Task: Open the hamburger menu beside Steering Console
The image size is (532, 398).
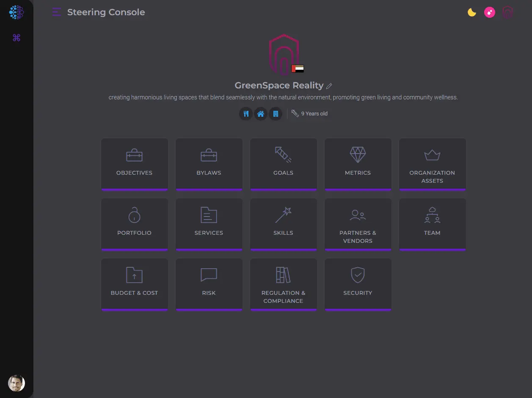Action: pos(56,12)
